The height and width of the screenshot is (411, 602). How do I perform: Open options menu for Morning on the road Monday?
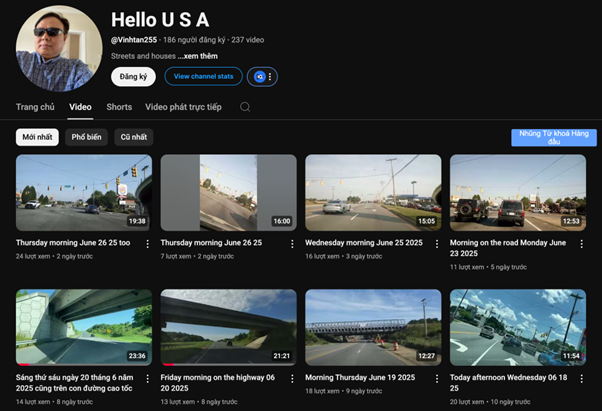[582, 244]
